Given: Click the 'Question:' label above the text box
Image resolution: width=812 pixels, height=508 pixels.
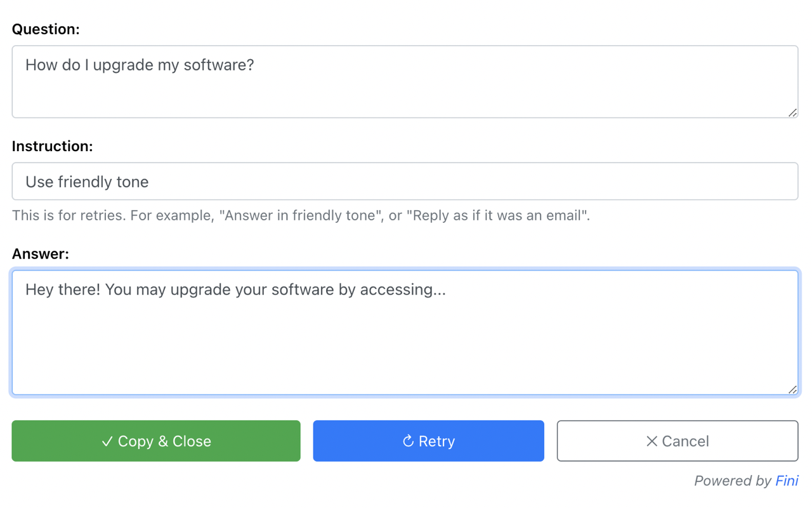Looking at the screenshot, I should [45, 29].
